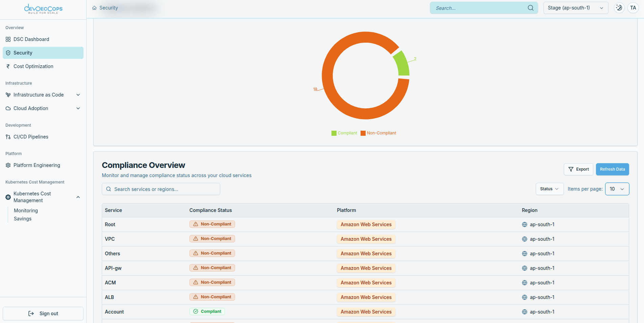Click the Refresh Data button

[612, 169]
